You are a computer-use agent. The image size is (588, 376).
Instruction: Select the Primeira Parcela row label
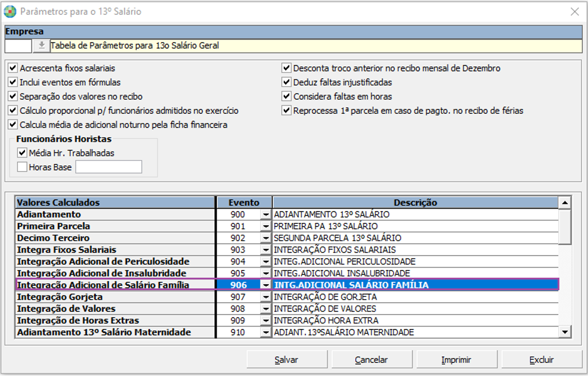tap(115, 226)
